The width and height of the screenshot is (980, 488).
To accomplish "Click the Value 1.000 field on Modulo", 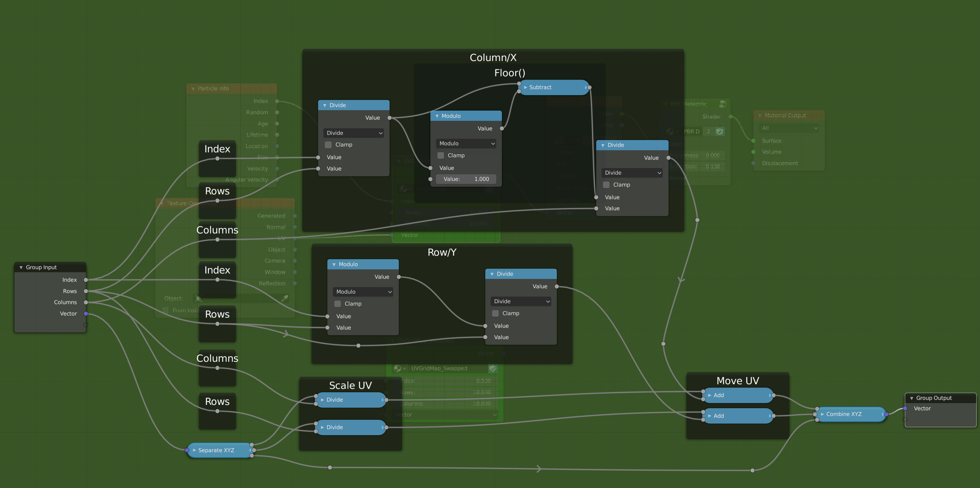I will pos(466,179).
